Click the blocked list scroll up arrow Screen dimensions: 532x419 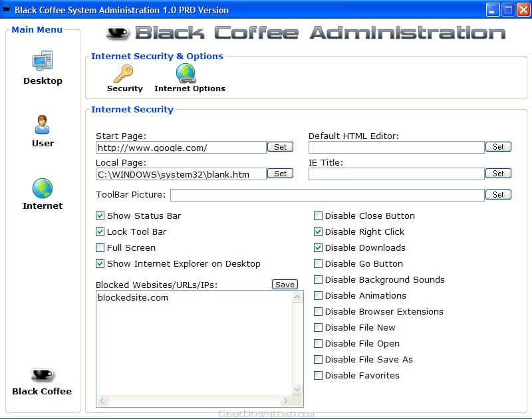point(297,297)
